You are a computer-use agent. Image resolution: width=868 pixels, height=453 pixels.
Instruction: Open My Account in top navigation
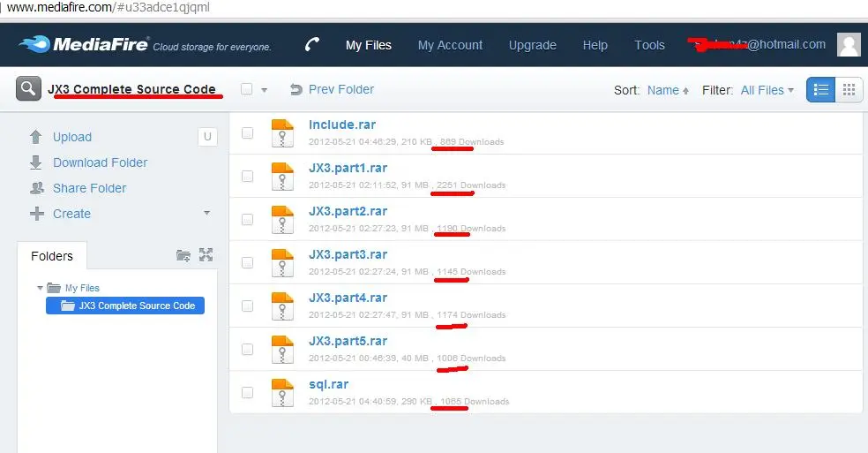pos(450,45)
